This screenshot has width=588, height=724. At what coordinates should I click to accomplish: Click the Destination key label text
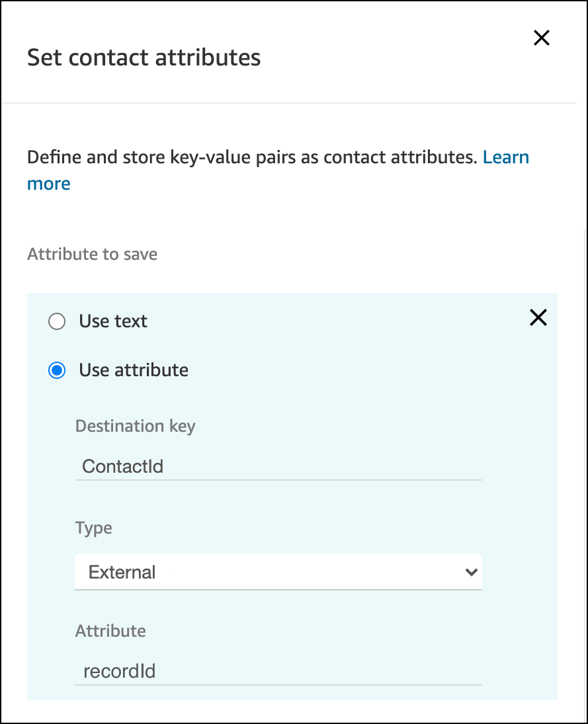135,426
